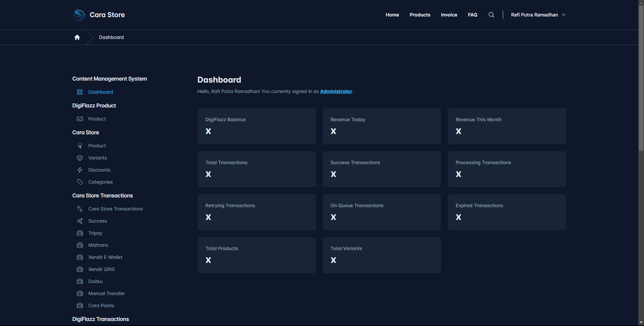Open the Xendit E-Wallet sidebar link

tap(105, 257)
